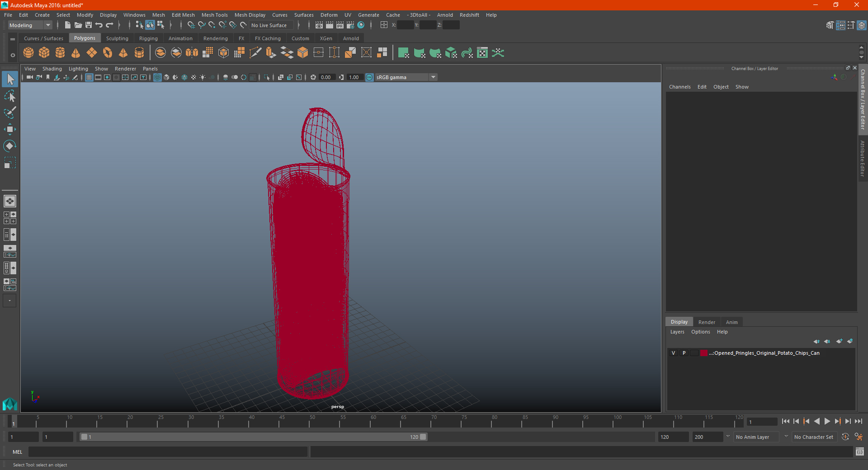This screenshot has width=868, height=470.
Task: Create a polygon cylinder from the shelf
Action: point(60,53)
